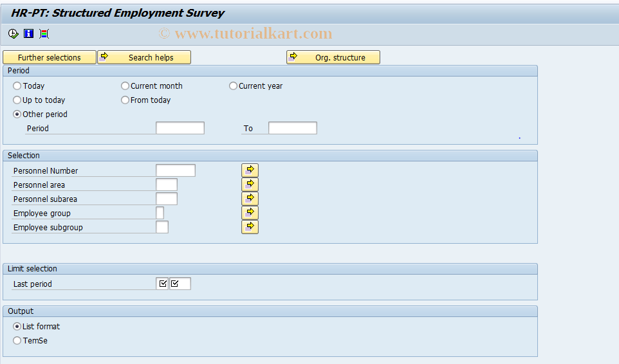Click the first Last period required field

click(x=162, y=284)
